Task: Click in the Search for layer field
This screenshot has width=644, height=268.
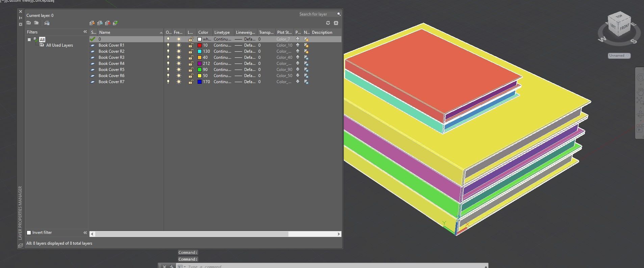Action: click(317, 14)
